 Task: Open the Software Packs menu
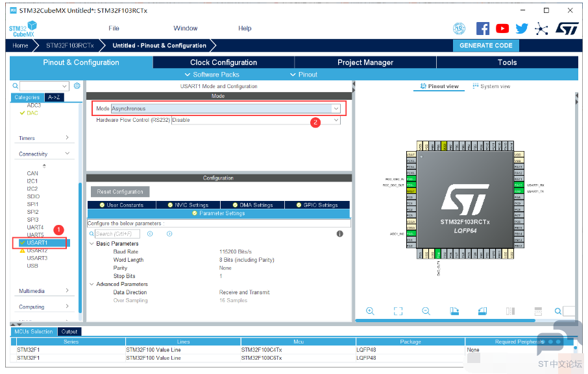click(212, 75)
